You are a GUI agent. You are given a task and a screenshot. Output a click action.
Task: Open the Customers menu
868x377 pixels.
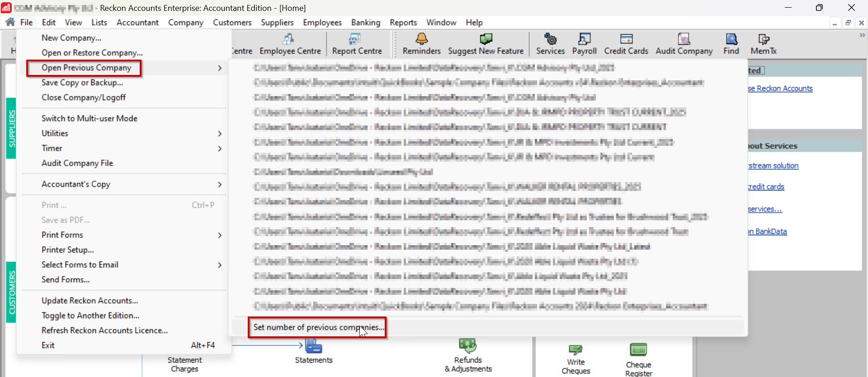(232, 22)
